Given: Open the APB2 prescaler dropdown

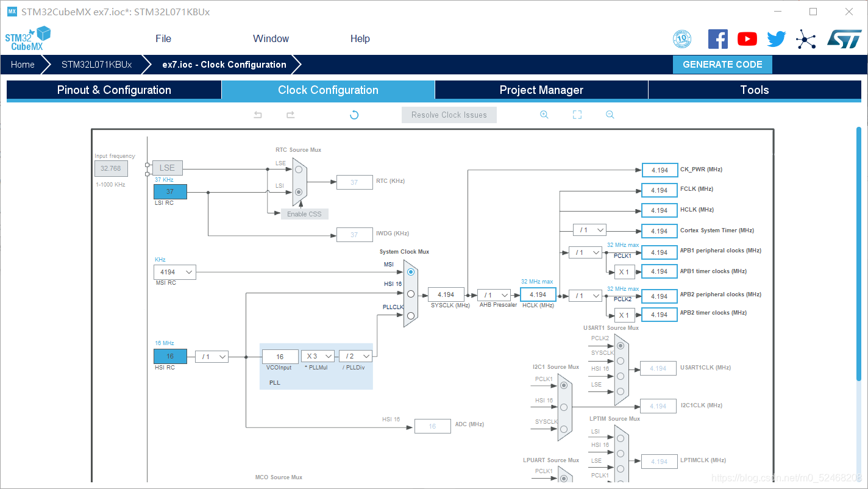Looking at the screenshot, I should [585, 296].
